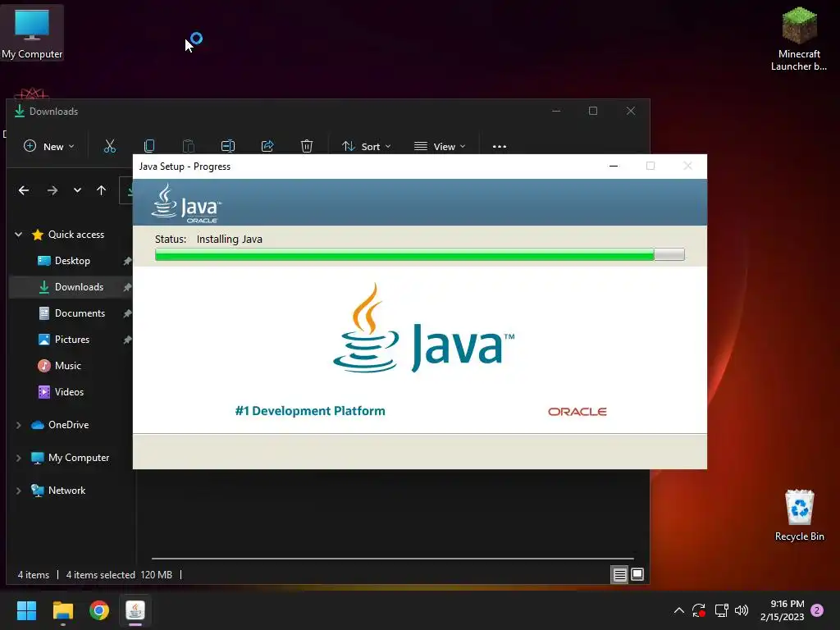Open the Windows Start menu

27,610
